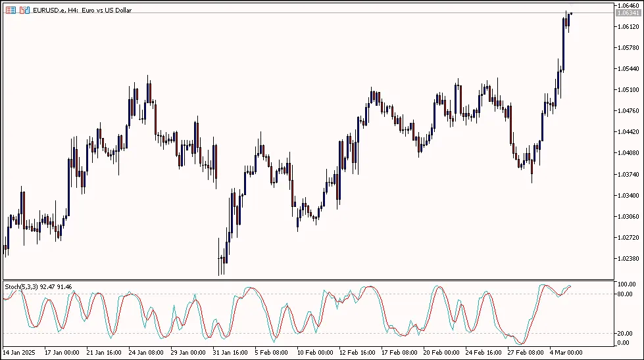The image size is (644, 360).
Task: Click the 31 Jan 16:00 time label
Action: pos(230,352)
